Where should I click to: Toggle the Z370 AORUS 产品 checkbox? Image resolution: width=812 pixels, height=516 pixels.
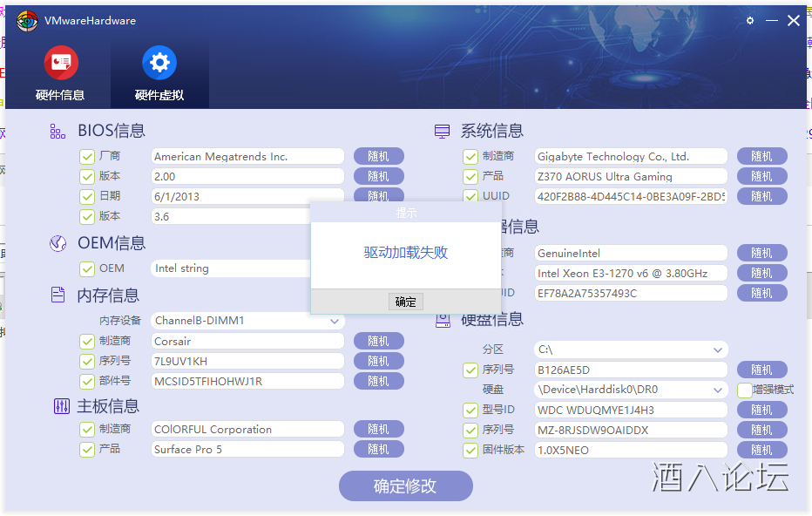tap(470, 177)
